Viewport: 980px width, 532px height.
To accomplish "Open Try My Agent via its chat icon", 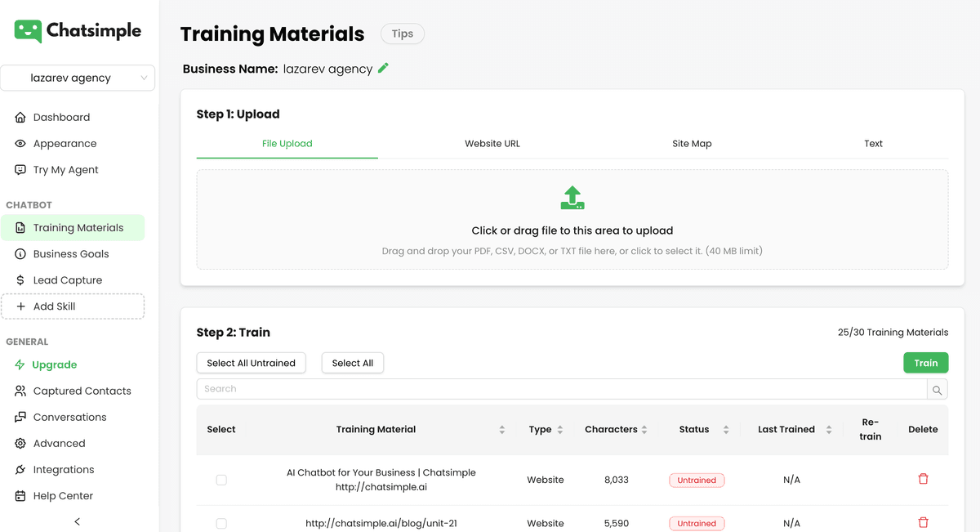I will click(x=19, y=169).
